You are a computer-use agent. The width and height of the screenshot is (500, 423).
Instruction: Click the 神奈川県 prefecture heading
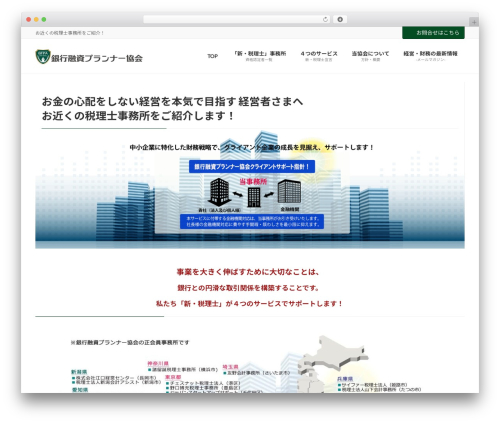point(158,364)
